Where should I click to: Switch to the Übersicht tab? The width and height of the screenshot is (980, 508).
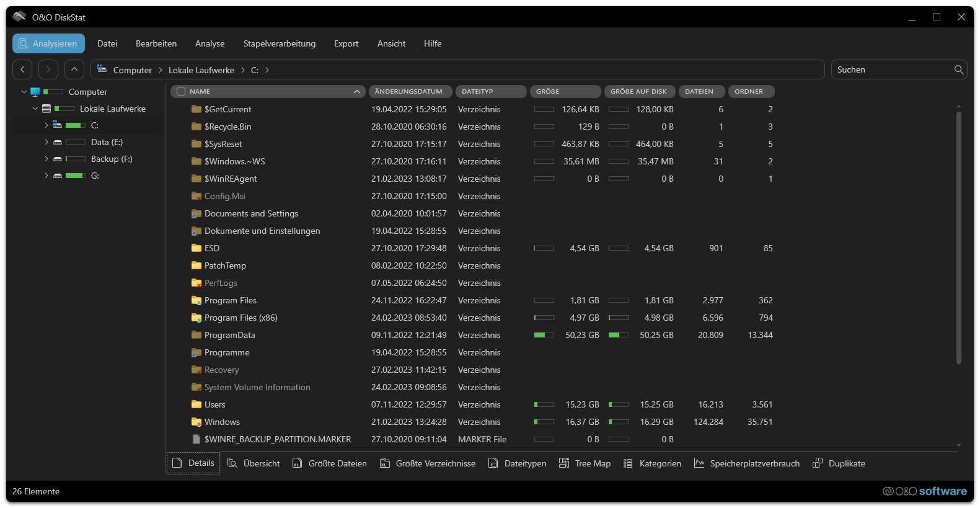[x=254, y=463]
